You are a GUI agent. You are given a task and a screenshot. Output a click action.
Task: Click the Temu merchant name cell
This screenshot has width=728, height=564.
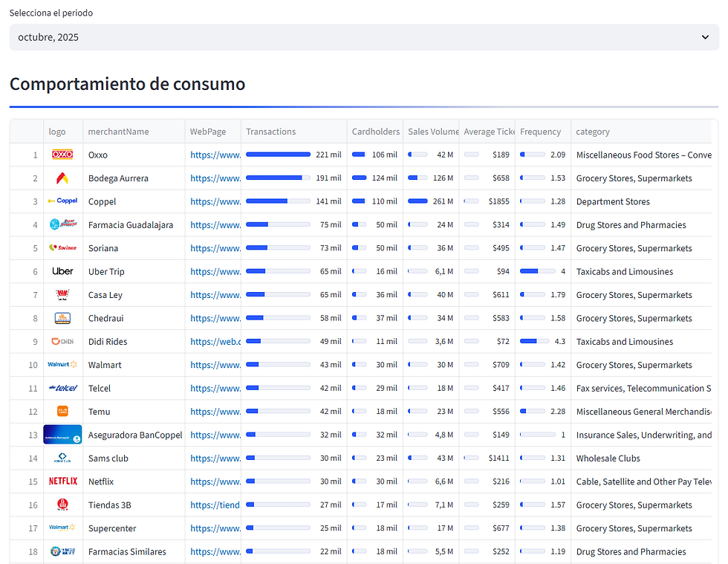tap(134, 412)
